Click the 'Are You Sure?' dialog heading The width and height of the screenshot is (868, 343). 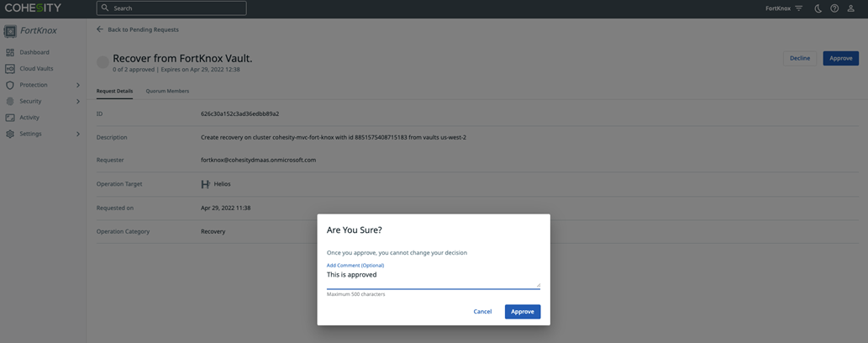pos(355,230)
